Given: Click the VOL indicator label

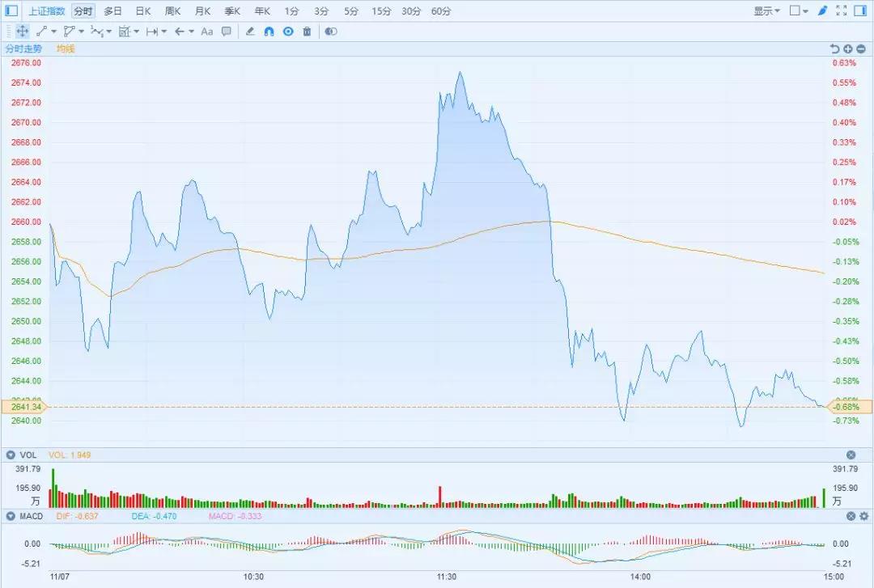Looking at the screenshot, I should [28, 455].
